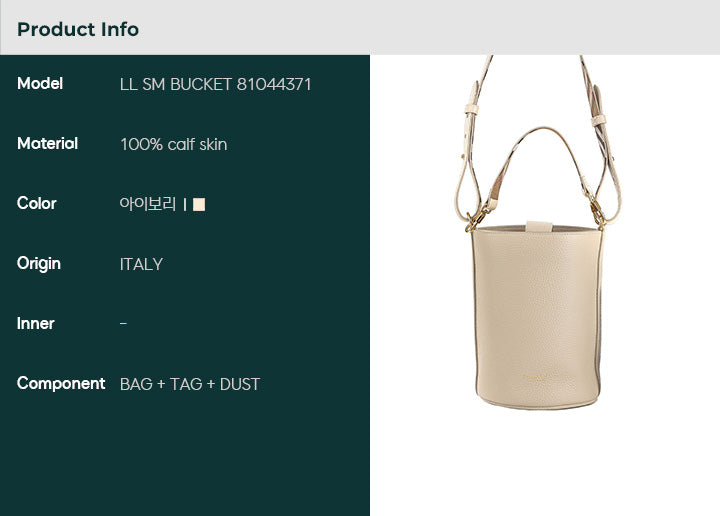Click the Model label
The width and height of the screenshot is (720, 516).
[x=40, y=84]
